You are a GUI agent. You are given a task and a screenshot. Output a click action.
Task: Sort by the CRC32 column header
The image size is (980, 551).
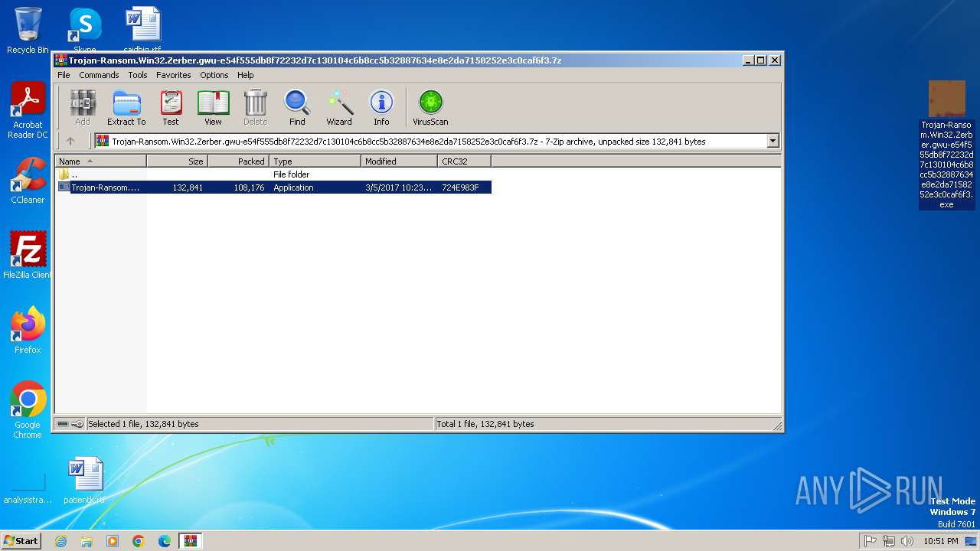464,161
